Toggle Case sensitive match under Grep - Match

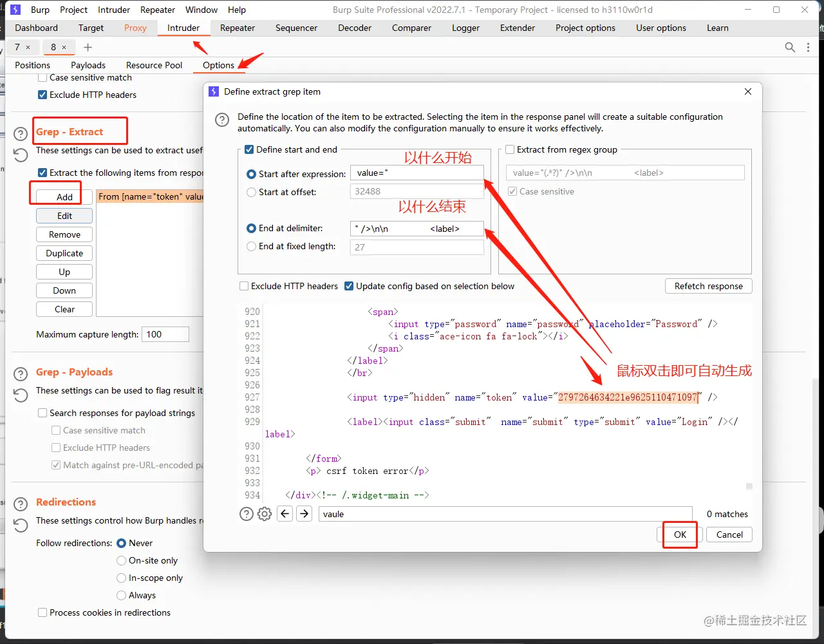pyautogui.click(x=42, y=77)
